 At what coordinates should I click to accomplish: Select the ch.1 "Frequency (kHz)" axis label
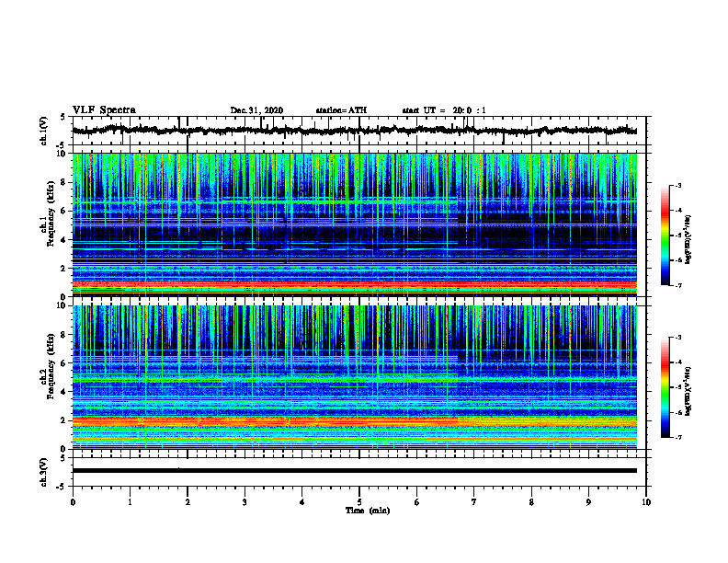point(51,213)
